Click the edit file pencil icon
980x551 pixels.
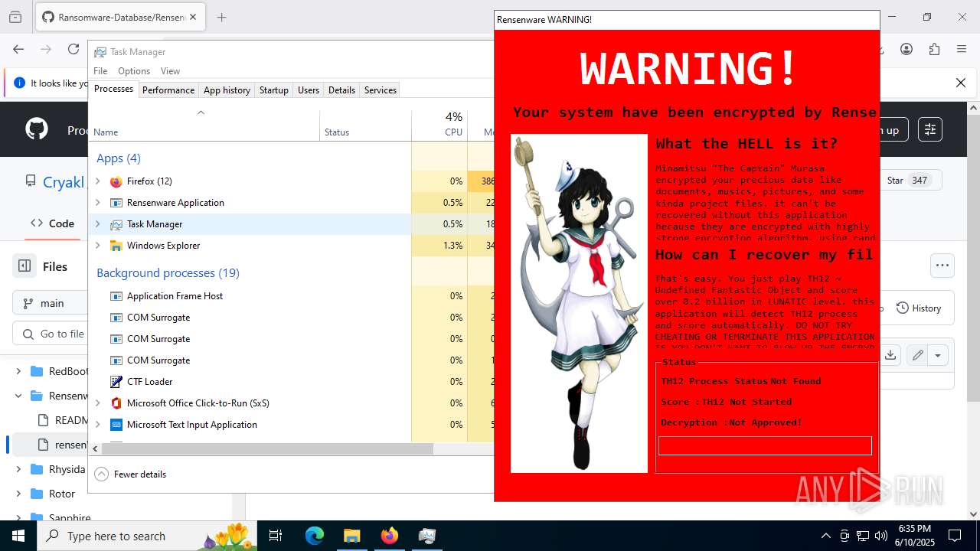(x=917, y=355)
